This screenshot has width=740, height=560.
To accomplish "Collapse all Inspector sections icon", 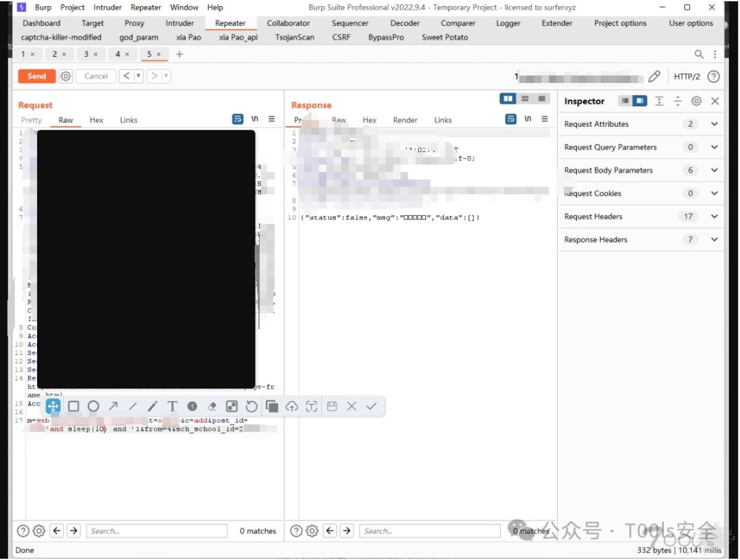I will click(x=678, y=101).
